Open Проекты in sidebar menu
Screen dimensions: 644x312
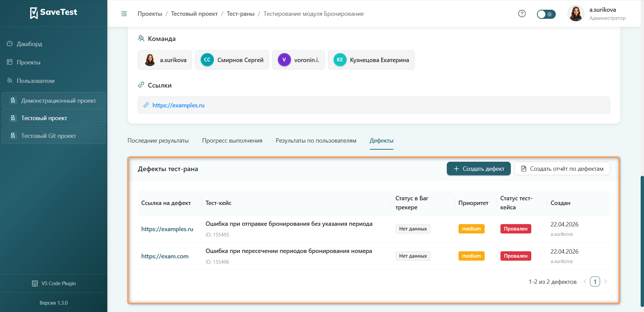29,62
